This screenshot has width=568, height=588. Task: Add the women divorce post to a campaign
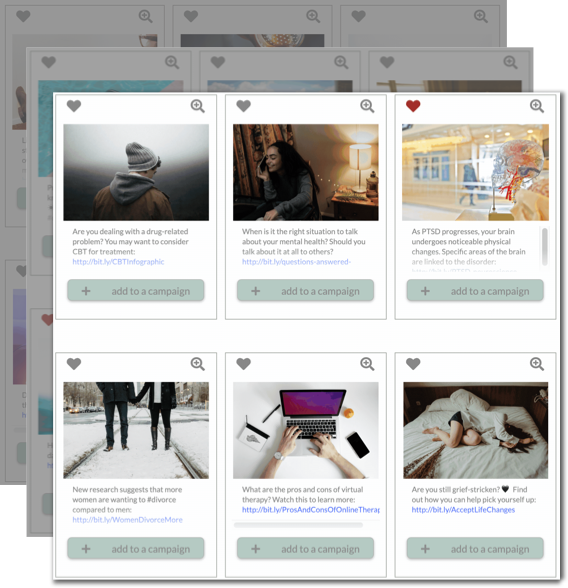(136, 549)
